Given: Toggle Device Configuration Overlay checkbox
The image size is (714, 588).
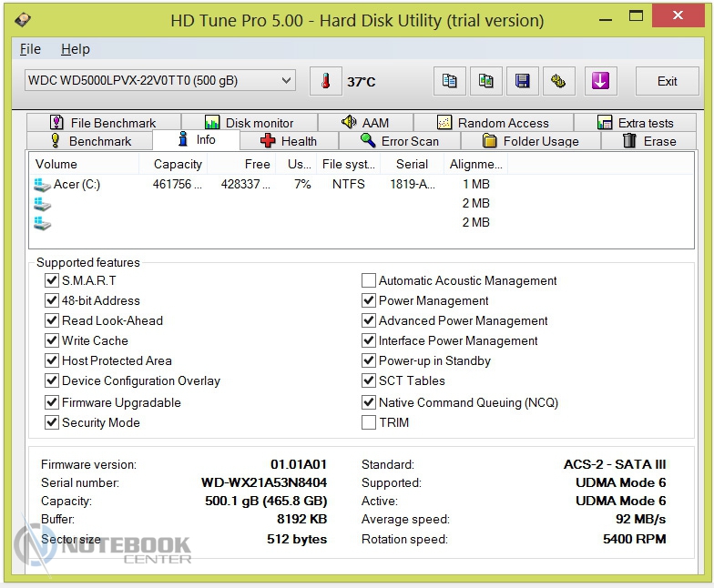Looking at the screenshot, I should tap(51, 380).
